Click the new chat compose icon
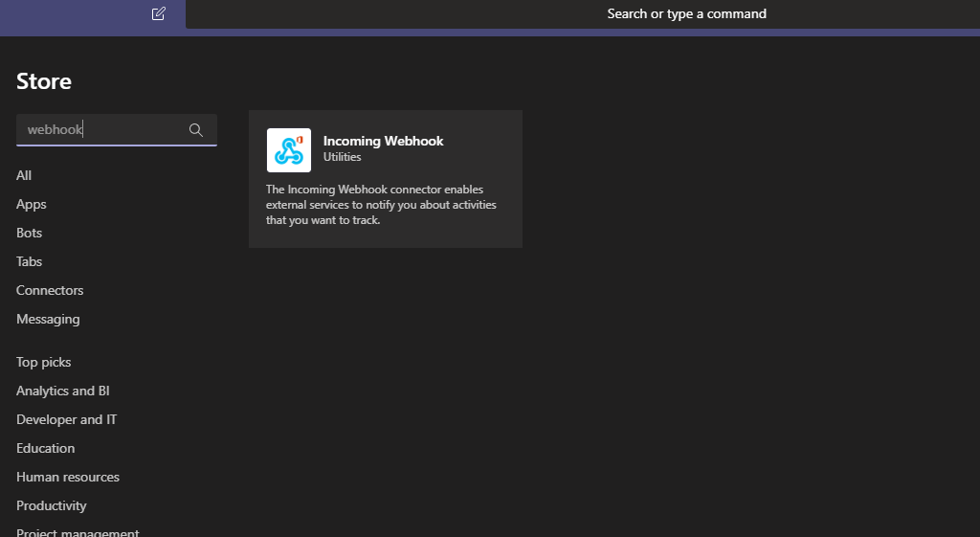The image size is (980, 537). coord(159,13)
